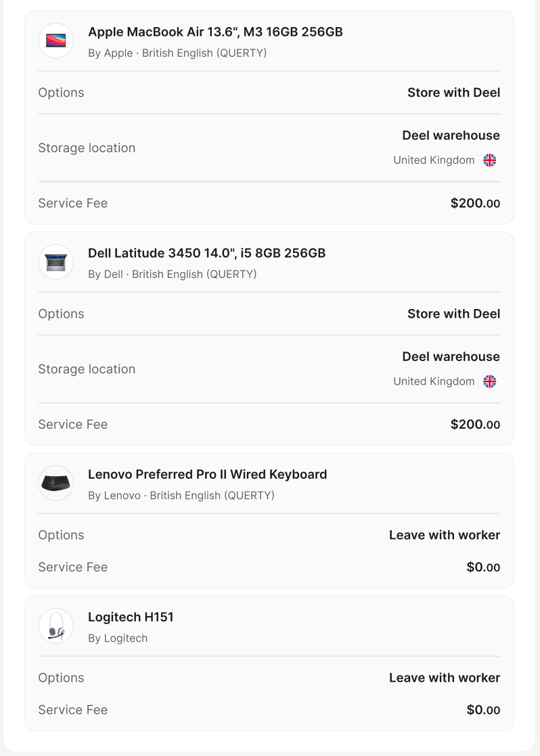The image size is (540, 756).
Task: Click the By Logitech manufacturer text
Action: click(x=118, y=638)
